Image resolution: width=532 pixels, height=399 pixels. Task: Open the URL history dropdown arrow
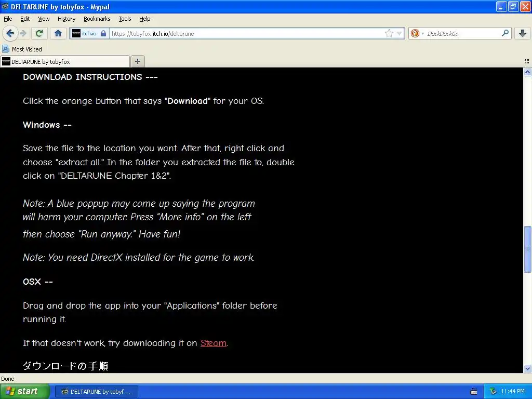point(400,33)
